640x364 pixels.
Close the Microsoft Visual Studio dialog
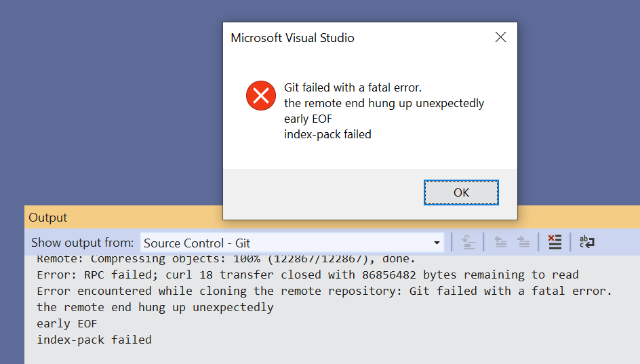click(500, 37)
